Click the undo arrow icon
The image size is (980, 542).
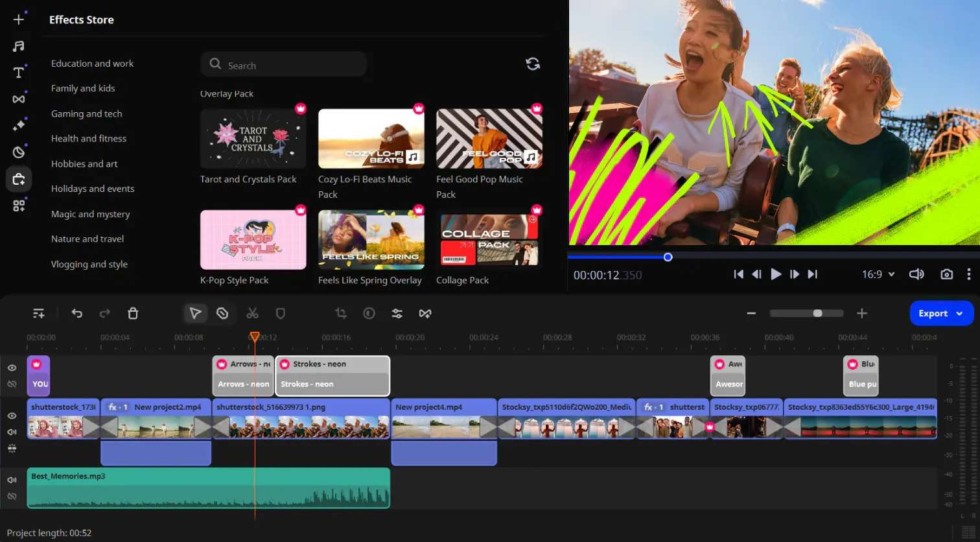77,314
